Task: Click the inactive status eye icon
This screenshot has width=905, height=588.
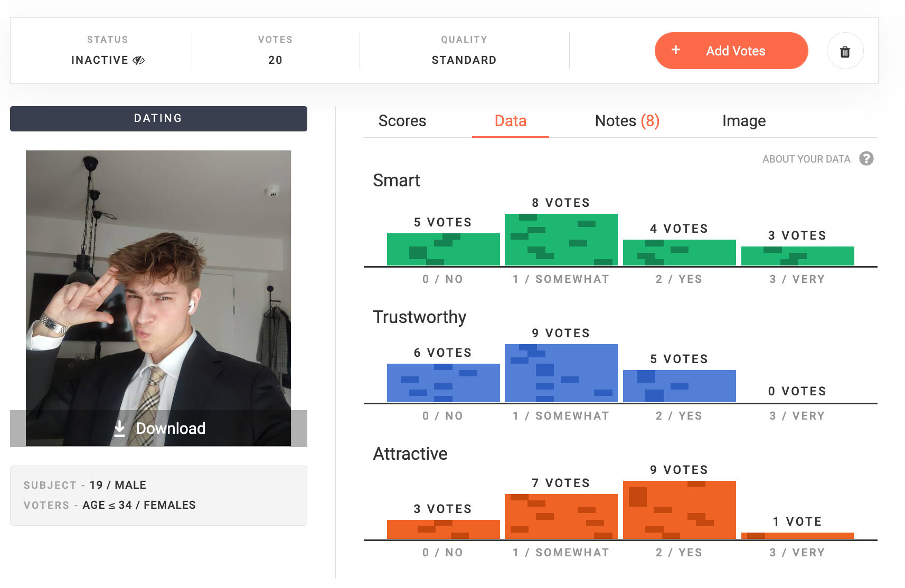Action: click(139, 60)
